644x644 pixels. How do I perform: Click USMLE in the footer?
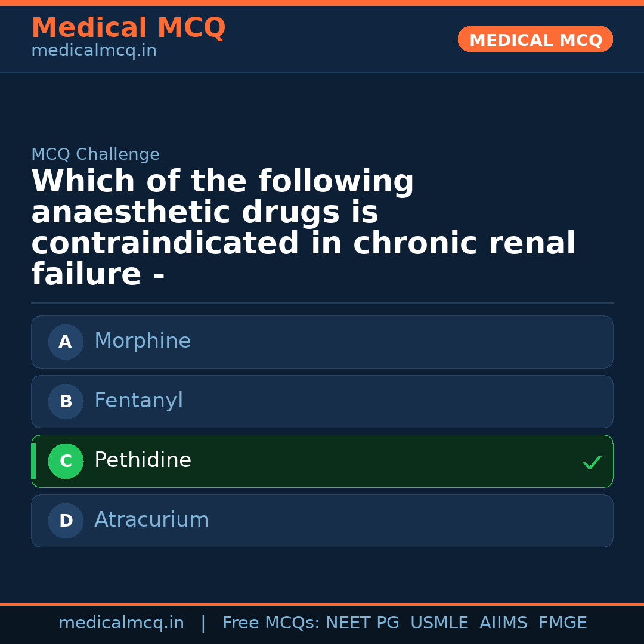(x=439, y=623)
